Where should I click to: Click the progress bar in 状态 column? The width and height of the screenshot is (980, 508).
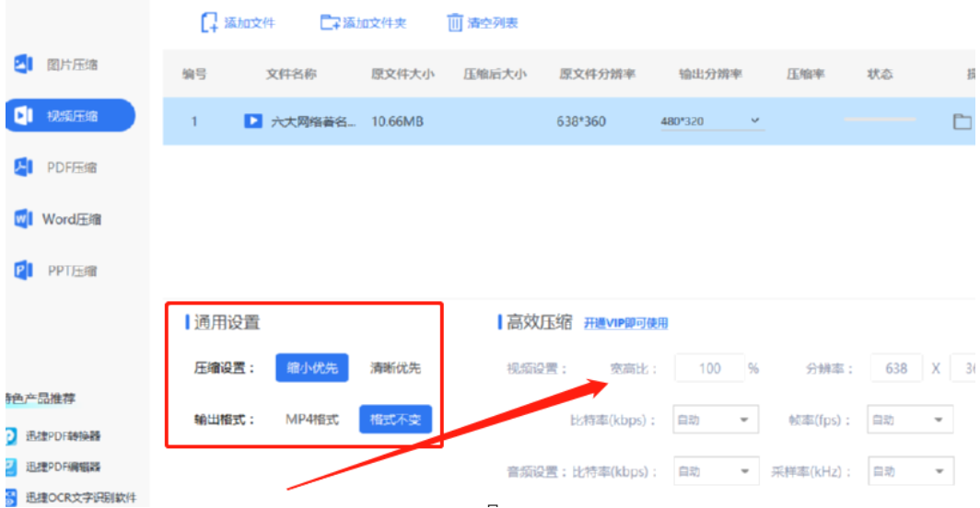(x=880, y=119)
